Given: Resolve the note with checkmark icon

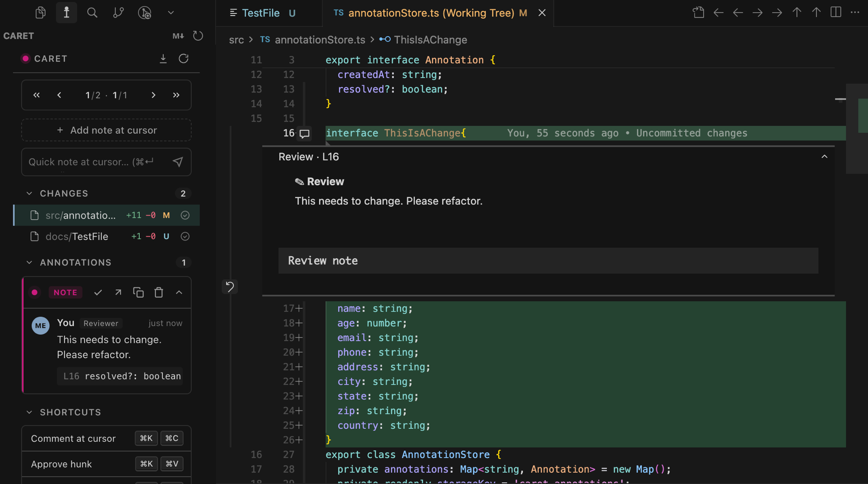Looking at the screenshot, I should pyautogui.click(x=98, y=293).
